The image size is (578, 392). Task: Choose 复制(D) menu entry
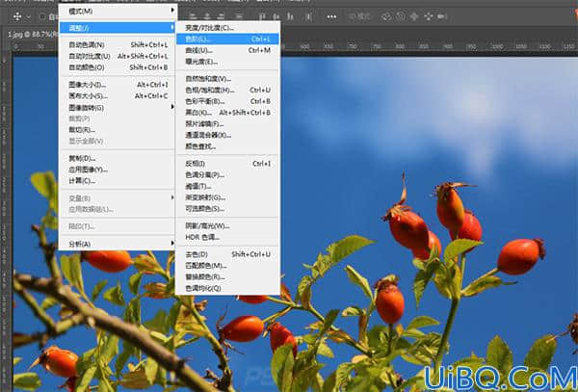coord(118,158)
